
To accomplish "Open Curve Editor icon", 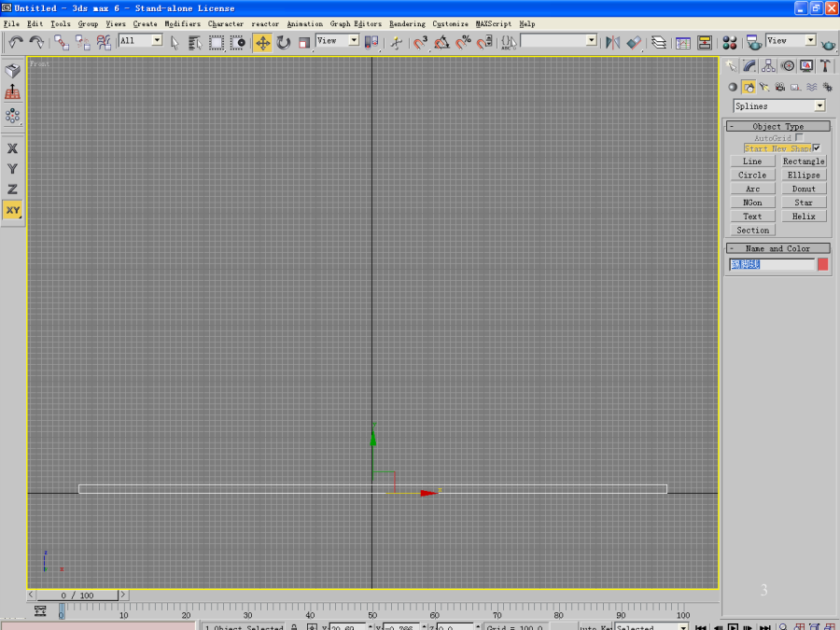I will click(683, 42).
